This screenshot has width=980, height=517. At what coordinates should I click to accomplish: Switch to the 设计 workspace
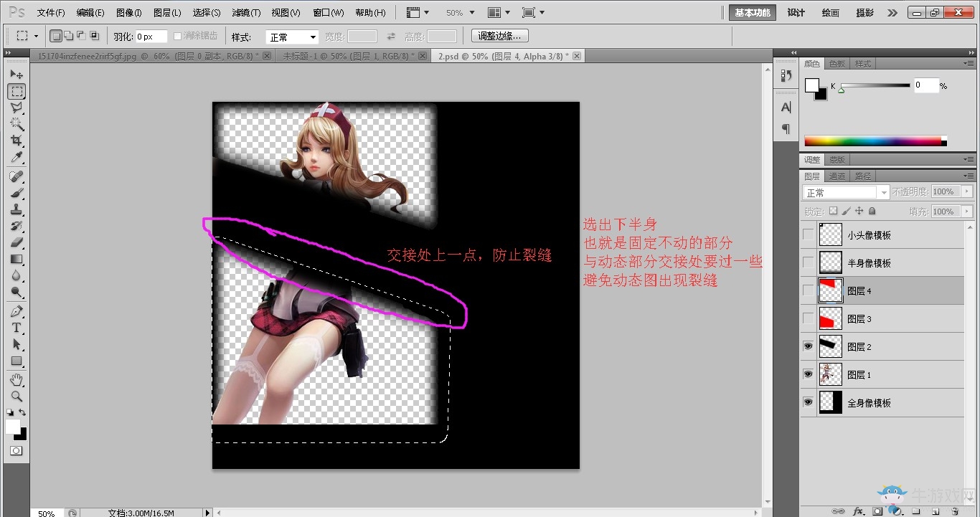[796, 13]
